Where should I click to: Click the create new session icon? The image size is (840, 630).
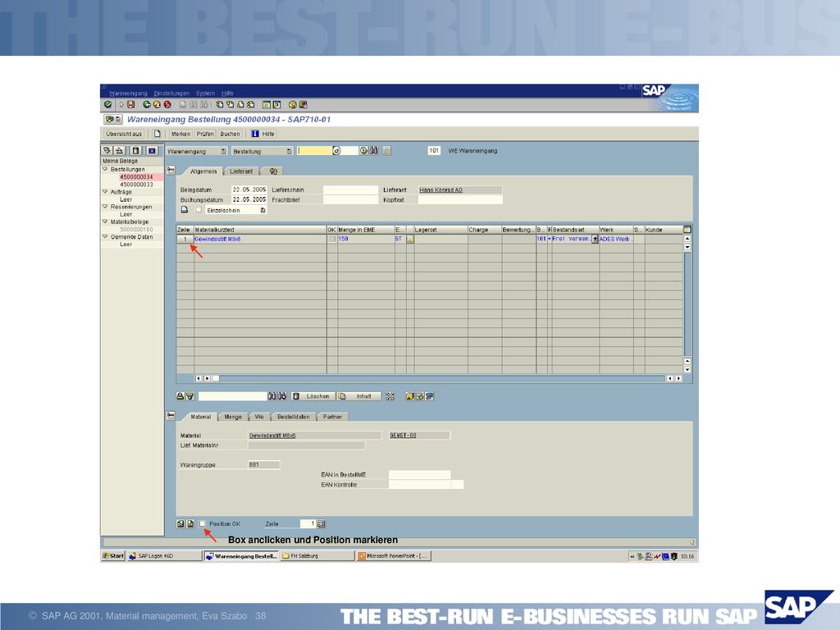click(x=267, y=104)
